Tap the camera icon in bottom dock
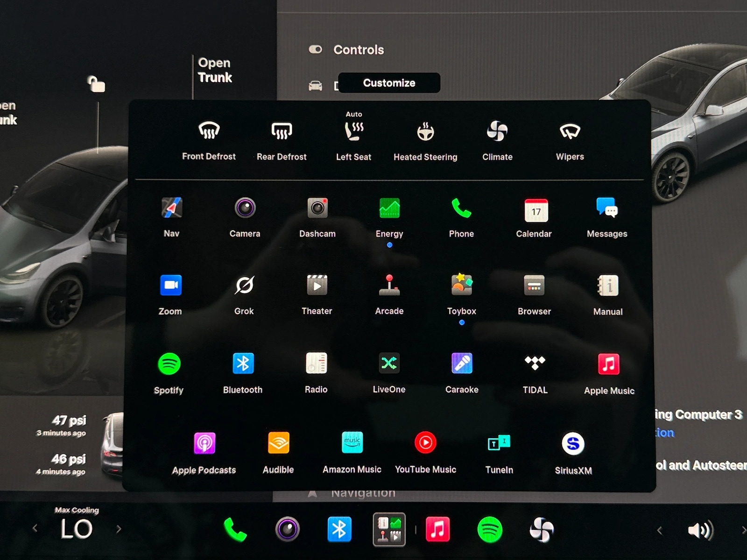The width and height of the screenshot is (747, 560). (287, 529)
